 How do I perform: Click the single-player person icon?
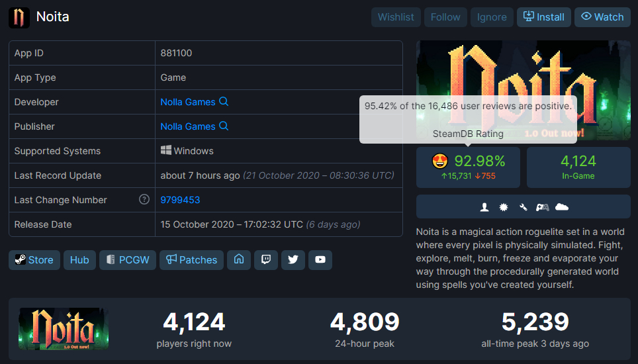484,207
